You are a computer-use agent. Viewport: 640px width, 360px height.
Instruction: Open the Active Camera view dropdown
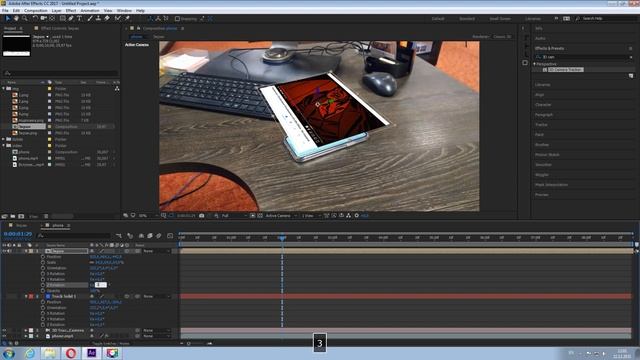point(281,216)
